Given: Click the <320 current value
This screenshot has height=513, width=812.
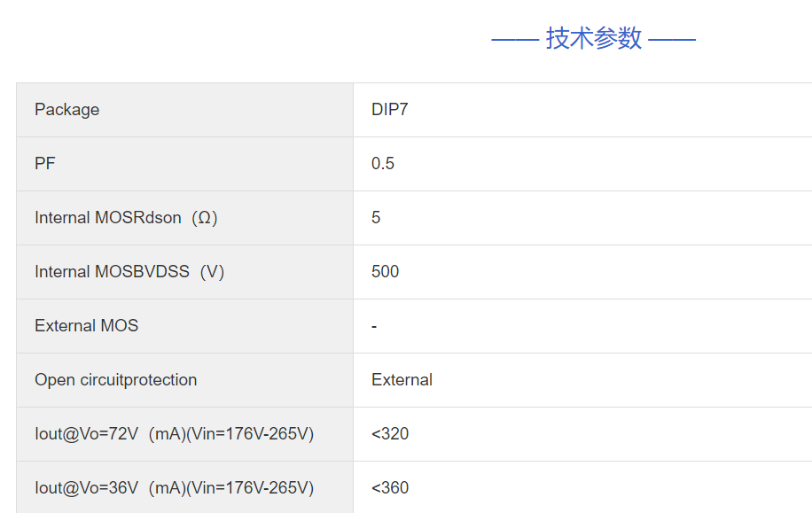Looking at the screenshot, I should tap(390, 434).
